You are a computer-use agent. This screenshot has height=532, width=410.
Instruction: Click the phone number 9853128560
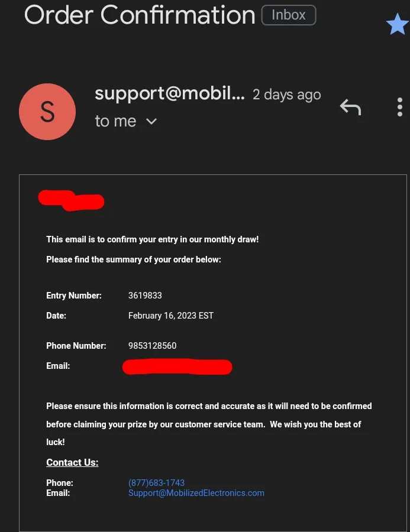pyautogui.click(x=152, y=346)
